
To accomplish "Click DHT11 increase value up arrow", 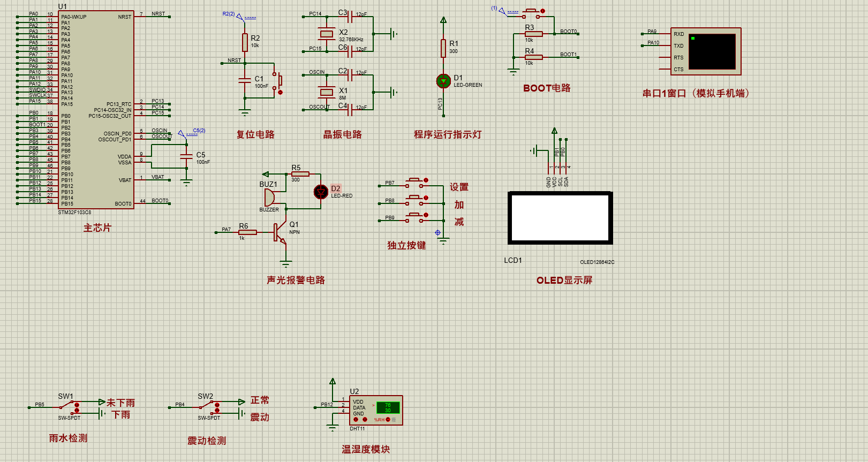I will point(365,420).
